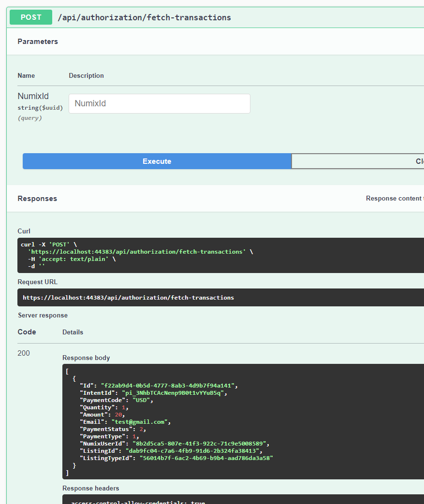This screenshot has height=504, width=424.
Task: Click the Response body label
Action: click(x=86, y=358)
